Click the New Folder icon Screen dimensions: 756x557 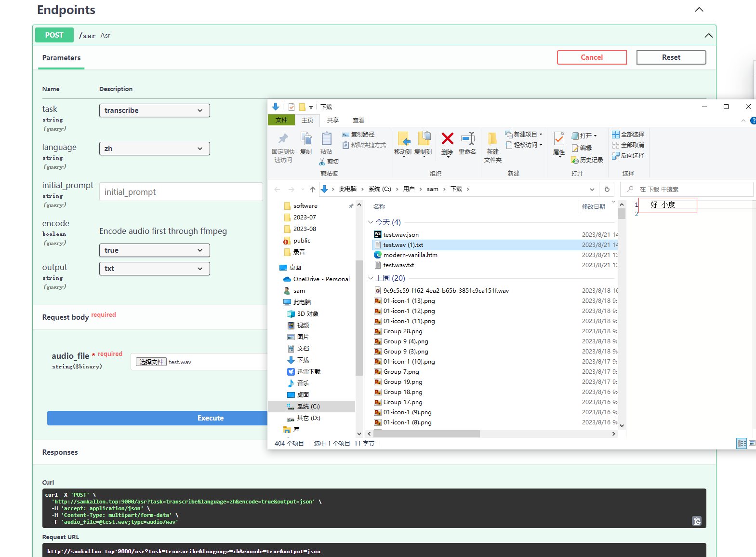tap(492, 140)
